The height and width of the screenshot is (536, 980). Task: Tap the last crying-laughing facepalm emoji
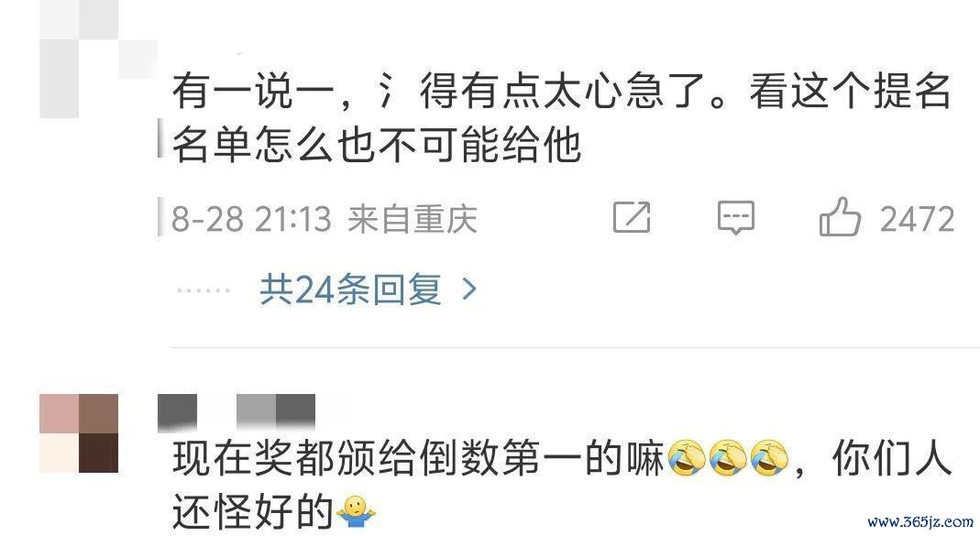(769, 458)
